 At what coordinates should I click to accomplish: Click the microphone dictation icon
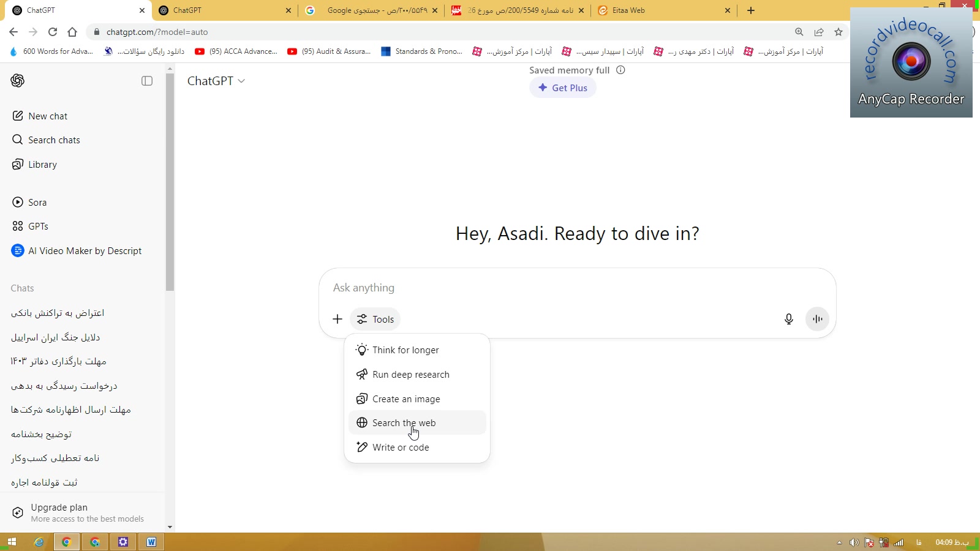789,319
